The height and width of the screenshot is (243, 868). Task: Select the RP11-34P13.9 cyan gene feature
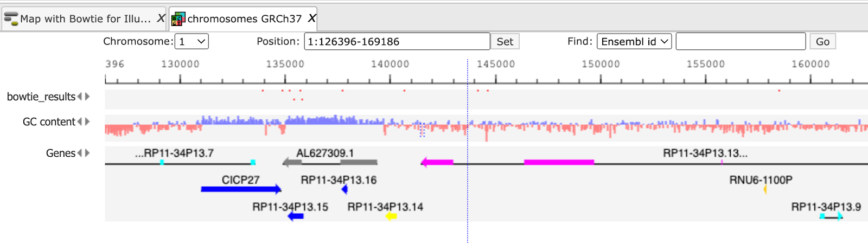tap(831, 216)
